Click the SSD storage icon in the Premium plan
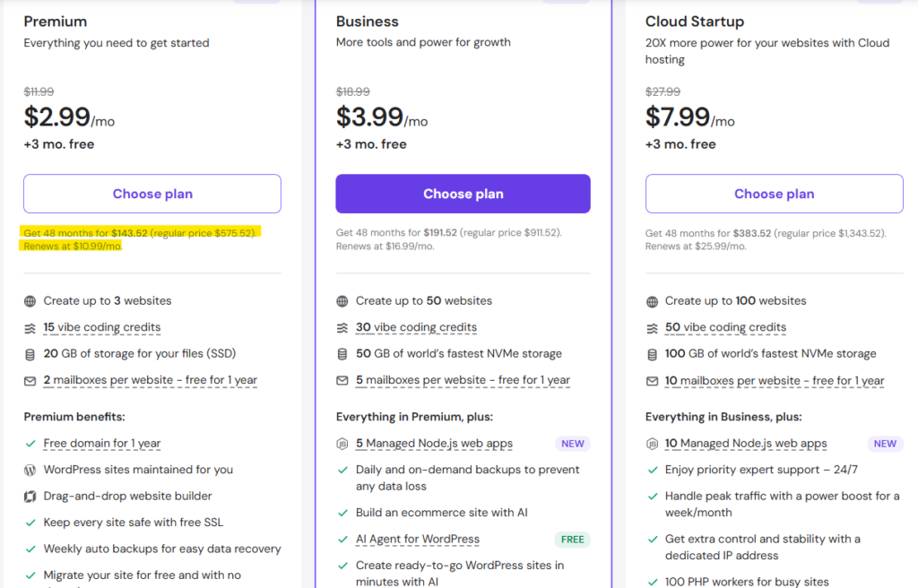 30,353
